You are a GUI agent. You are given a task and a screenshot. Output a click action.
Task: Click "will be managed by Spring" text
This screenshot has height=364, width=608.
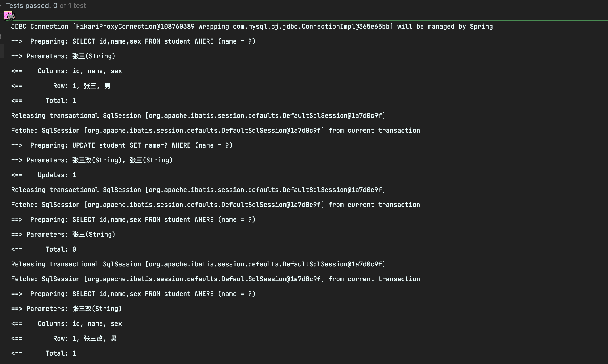coord(445,27)
